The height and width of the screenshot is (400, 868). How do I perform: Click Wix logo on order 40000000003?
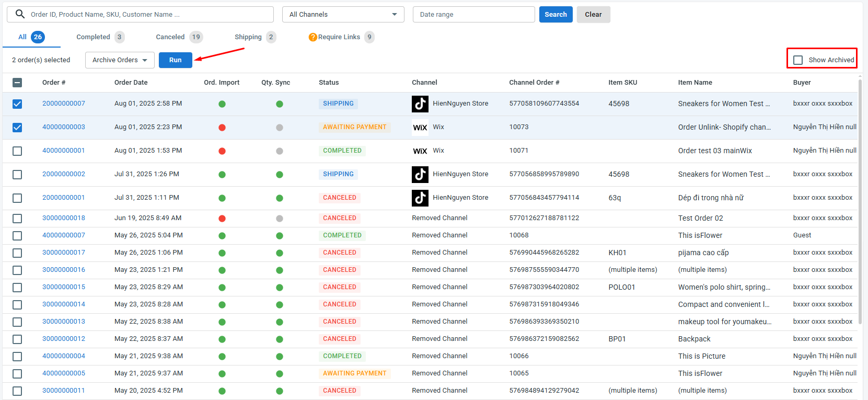tap(420, 128)
